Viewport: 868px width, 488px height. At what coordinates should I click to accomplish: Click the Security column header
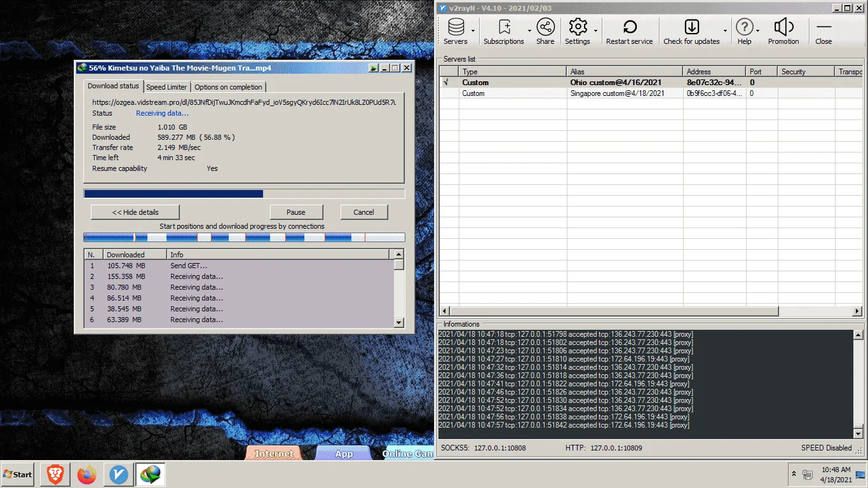(806, 72)
